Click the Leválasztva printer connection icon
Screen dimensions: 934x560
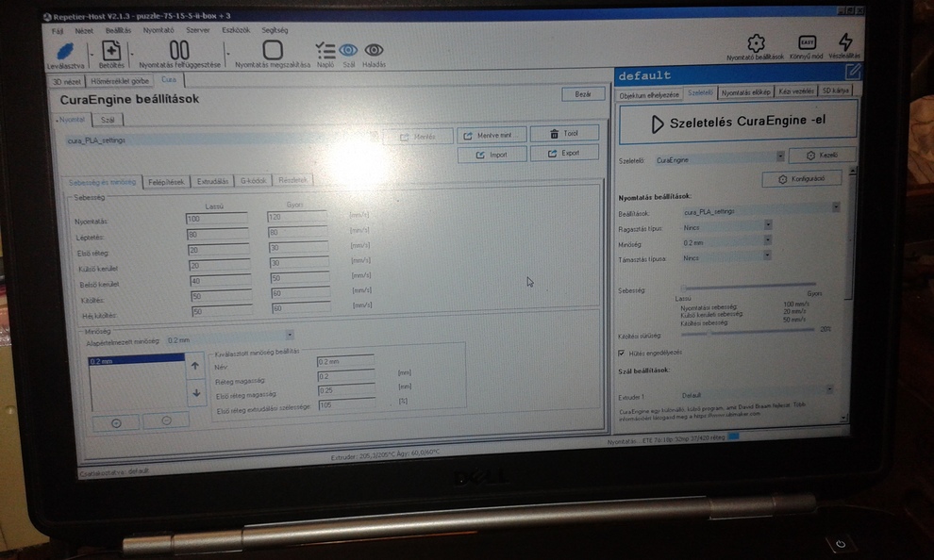64,52
